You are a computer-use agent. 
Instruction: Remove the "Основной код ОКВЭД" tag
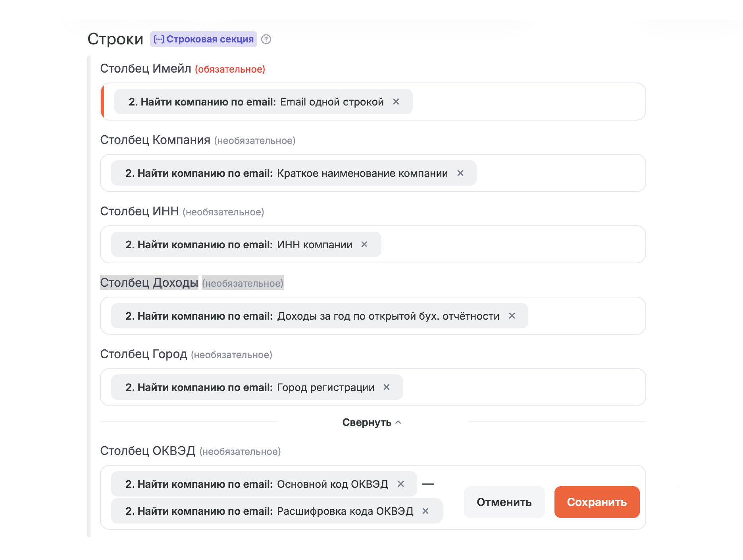[x=401, y=484]
